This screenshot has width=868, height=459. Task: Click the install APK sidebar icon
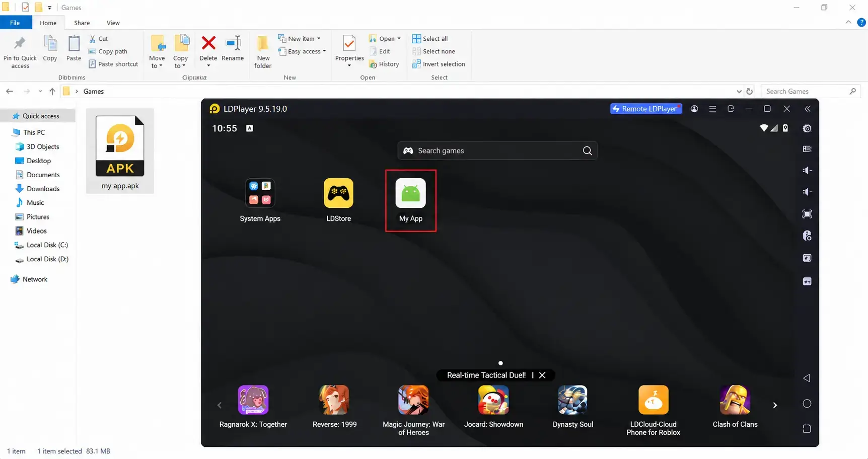pyautogui.click(x=807, y=258)
